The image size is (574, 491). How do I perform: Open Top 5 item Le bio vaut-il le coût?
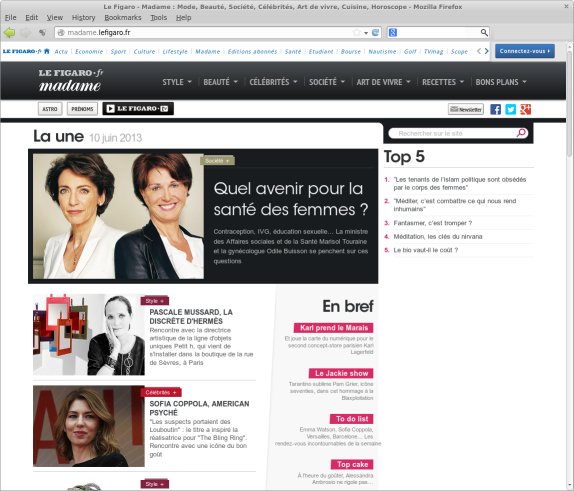point(425,250)
